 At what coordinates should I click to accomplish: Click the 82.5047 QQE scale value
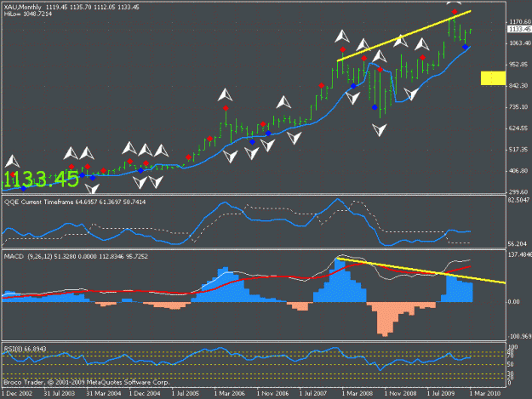519,200
